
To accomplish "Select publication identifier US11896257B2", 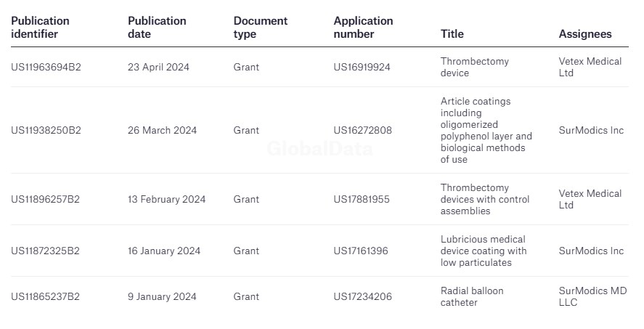I will coord(46,199).
